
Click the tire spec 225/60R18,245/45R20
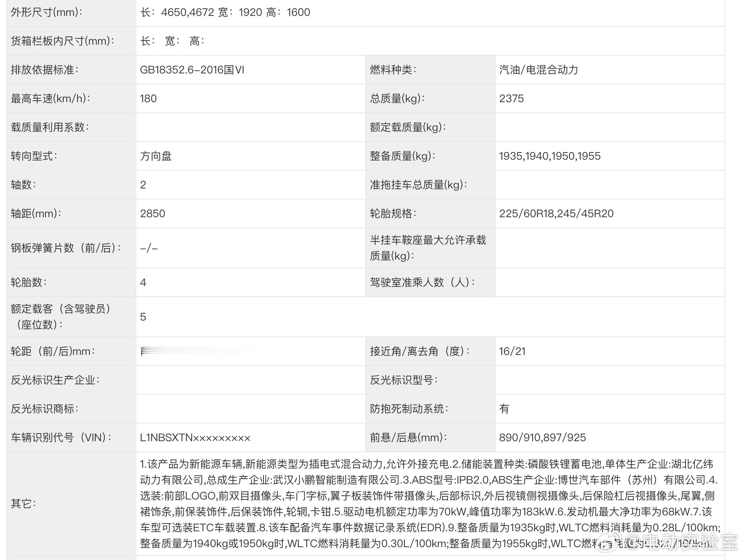[x=556, y=213]
